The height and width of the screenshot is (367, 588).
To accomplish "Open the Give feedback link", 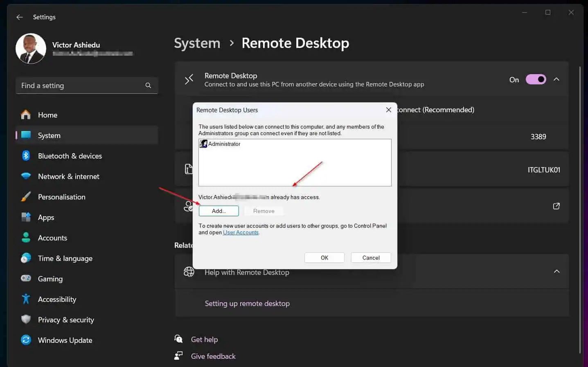I will 213,356.
